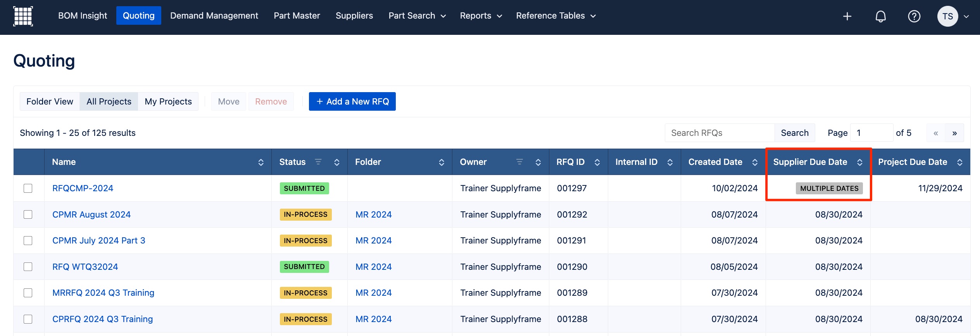Viewport: 980px width, 336px height.
Task: Select checkbox for MRRFQ 2024 Q3 Training
Action: 28,293
